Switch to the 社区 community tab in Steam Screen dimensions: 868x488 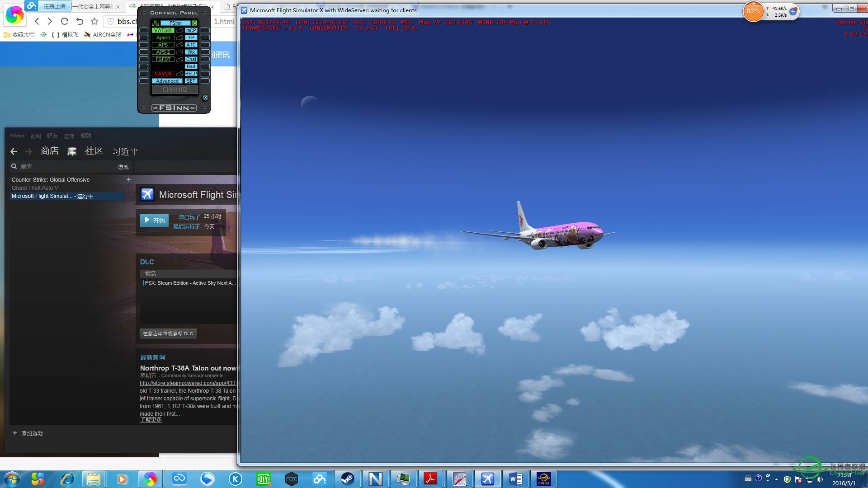pos(94,151)
